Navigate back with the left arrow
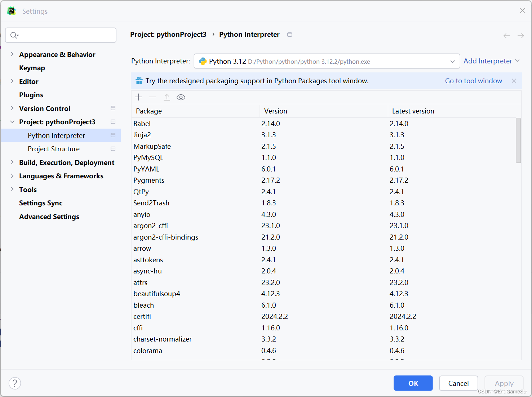532x397 pixels. (507, 35)
